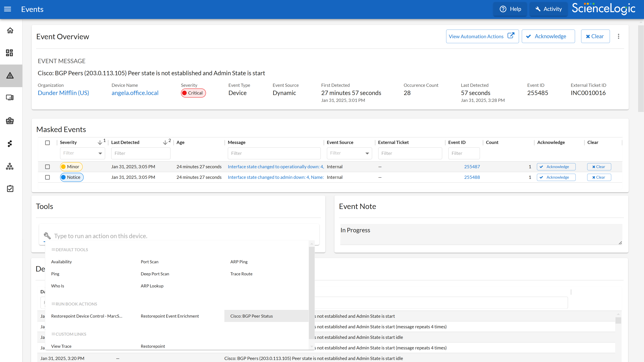Click the Notice severity badge
The height and width of the screenshot is (362, 644).
[72, 177]
